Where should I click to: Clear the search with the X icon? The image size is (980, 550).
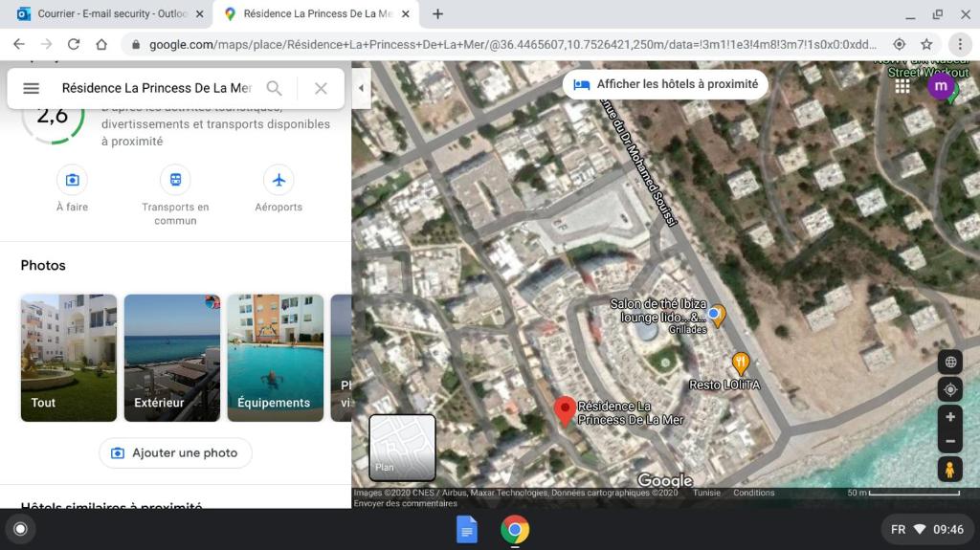point(321,88)
